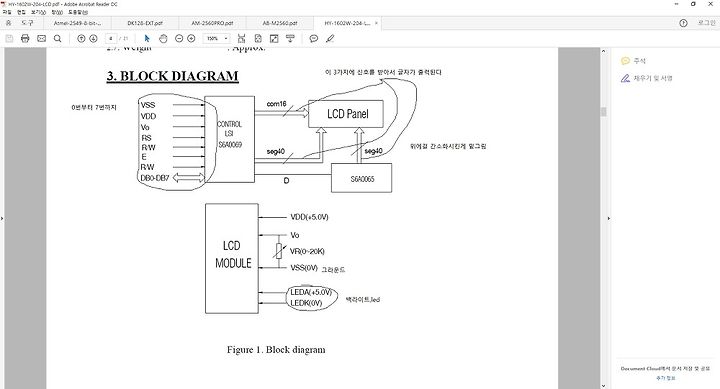Open the 도움말 menu
720x389 pixels.
pos(78,12)
